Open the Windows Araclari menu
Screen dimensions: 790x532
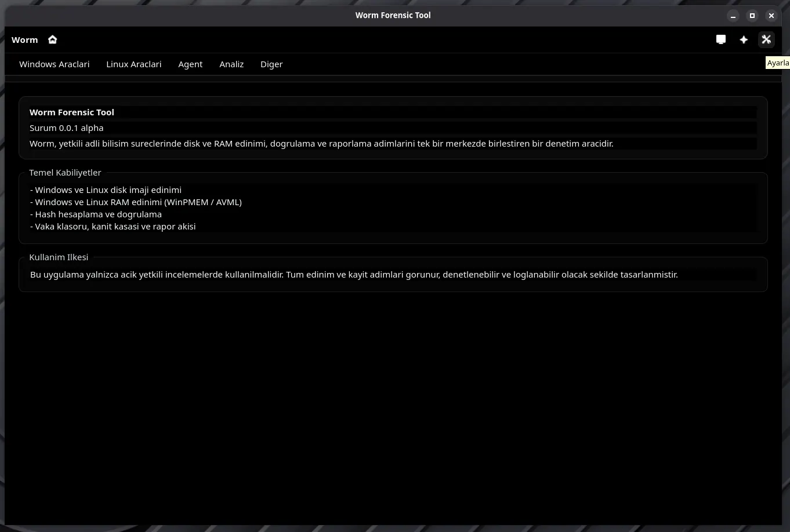tap(55, 64)
